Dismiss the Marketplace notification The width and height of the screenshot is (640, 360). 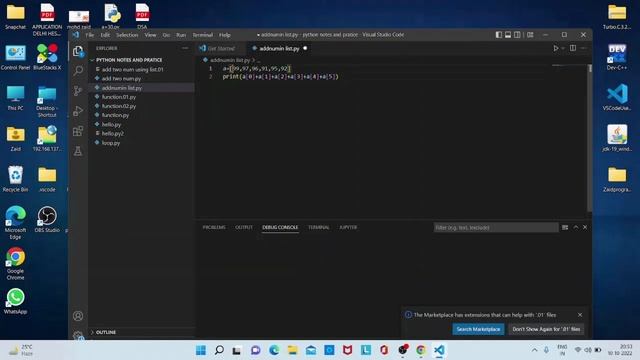(x=580, y=315)
